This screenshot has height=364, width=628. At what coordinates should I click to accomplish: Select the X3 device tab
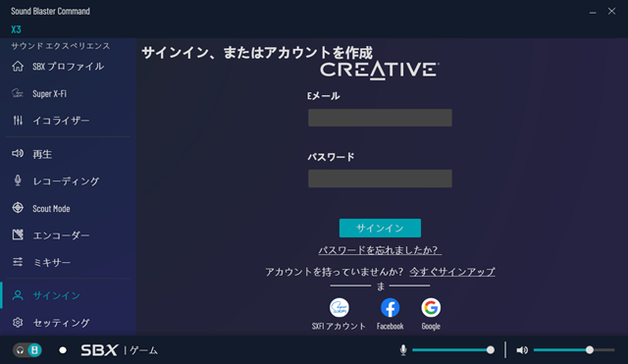[16, 29]
